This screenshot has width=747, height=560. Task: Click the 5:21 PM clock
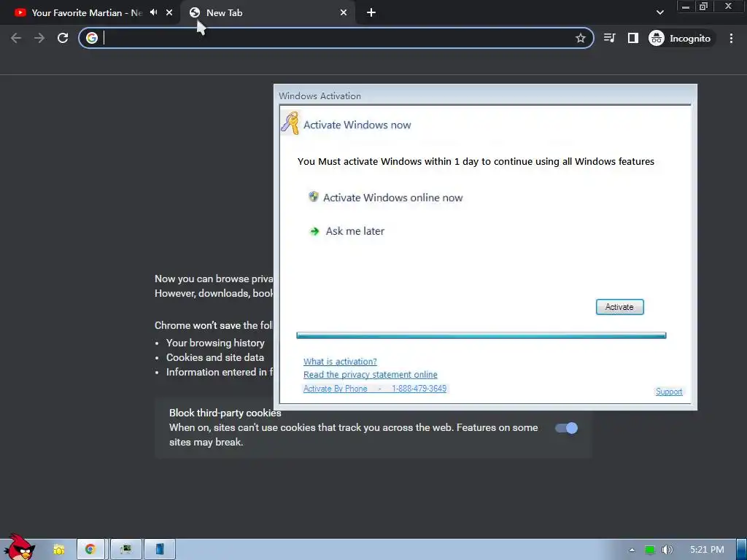[707, 550]
